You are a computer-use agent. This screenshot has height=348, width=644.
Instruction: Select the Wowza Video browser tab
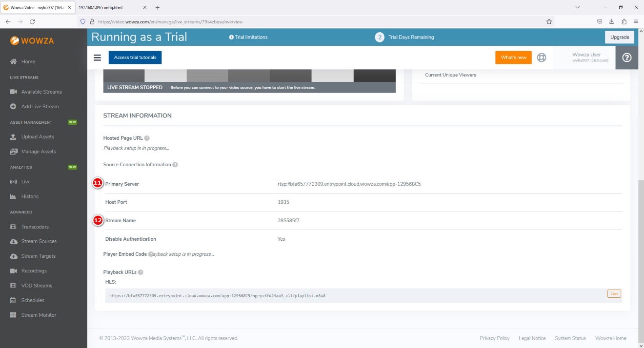(x=38, y=7)
